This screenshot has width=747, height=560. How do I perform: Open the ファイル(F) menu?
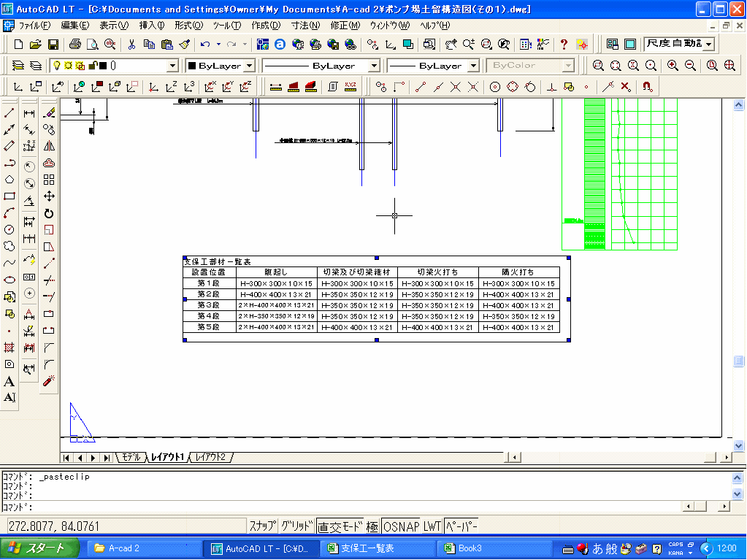click(35, 26)
